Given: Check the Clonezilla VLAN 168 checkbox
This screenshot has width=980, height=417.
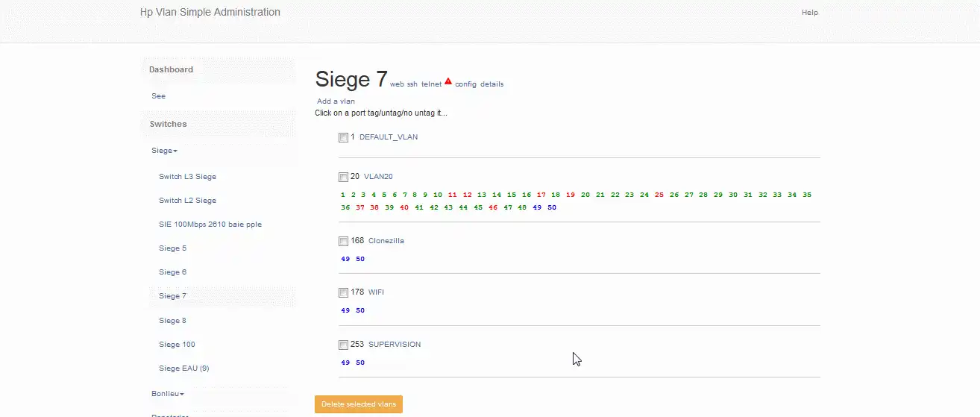Looking at the screenshot, I should tap(343, 242).
